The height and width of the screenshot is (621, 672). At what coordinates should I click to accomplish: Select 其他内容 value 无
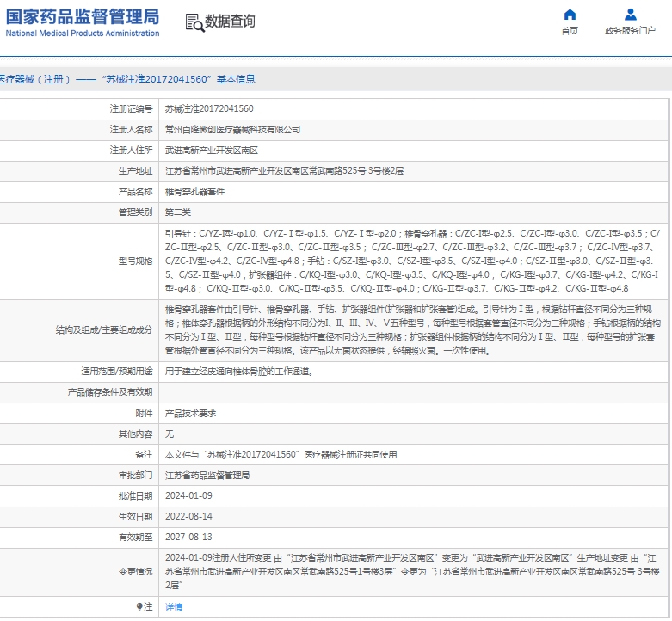(x=170, y=433)
